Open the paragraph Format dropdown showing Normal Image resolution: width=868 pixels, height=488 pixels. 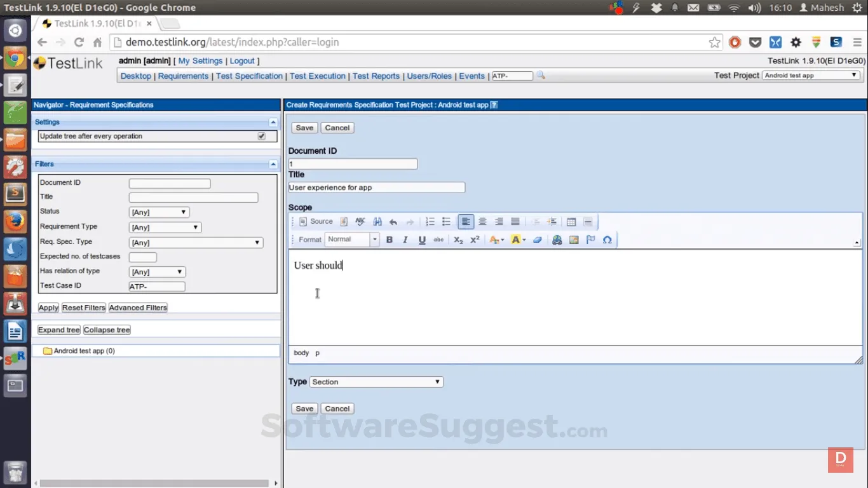352,240
